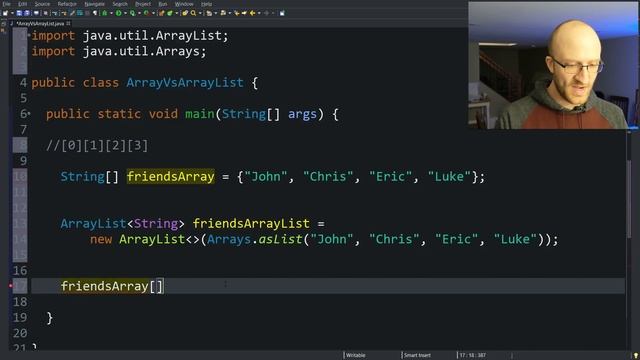Click the yellow Back navigation arrow
The image size is (640, 360).
coord(252,13)
